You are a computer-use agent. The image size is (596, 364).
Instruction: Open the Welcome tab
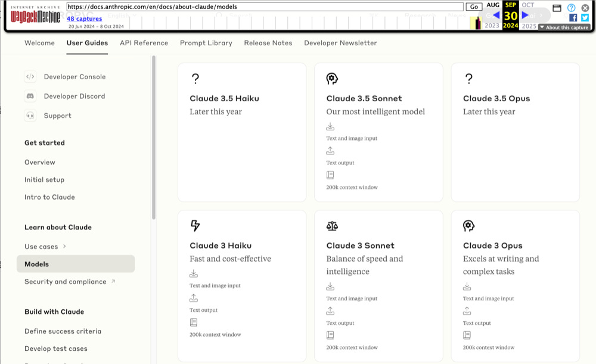39,43
